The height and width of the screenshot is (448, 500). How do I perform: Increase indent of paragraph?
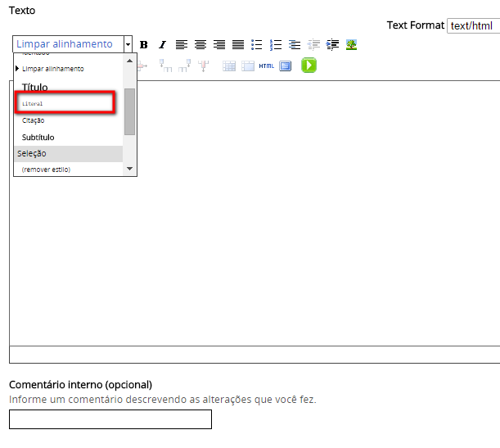332,45
